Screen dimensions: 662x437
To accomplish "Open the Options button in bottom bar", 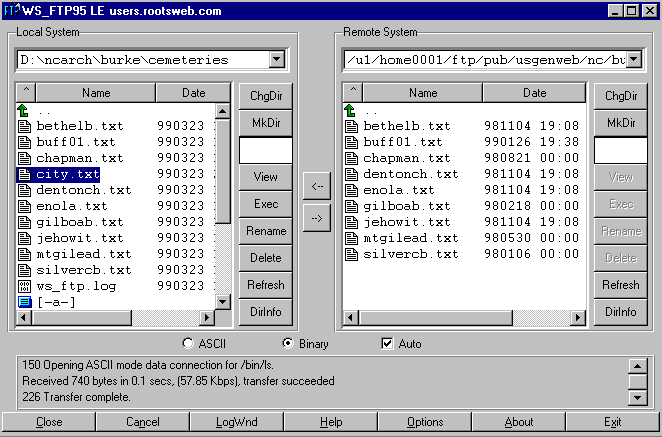I will point(424,422).
